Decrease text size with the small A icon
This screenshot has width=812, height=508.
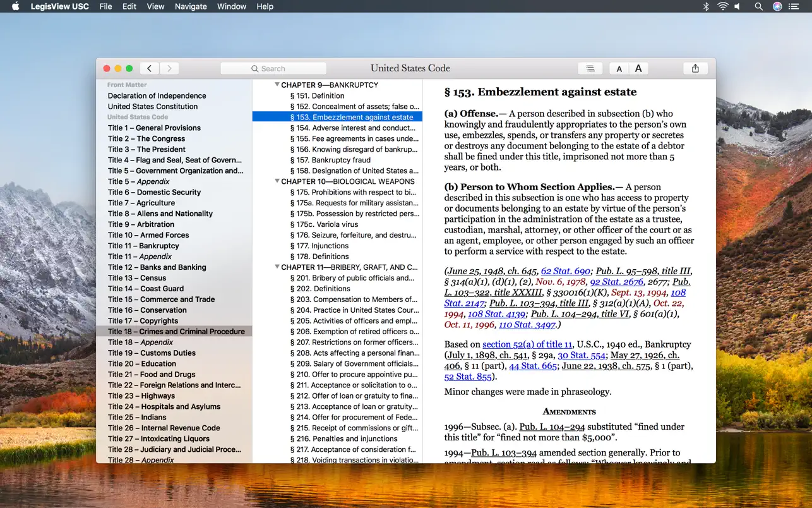point(619,68)
